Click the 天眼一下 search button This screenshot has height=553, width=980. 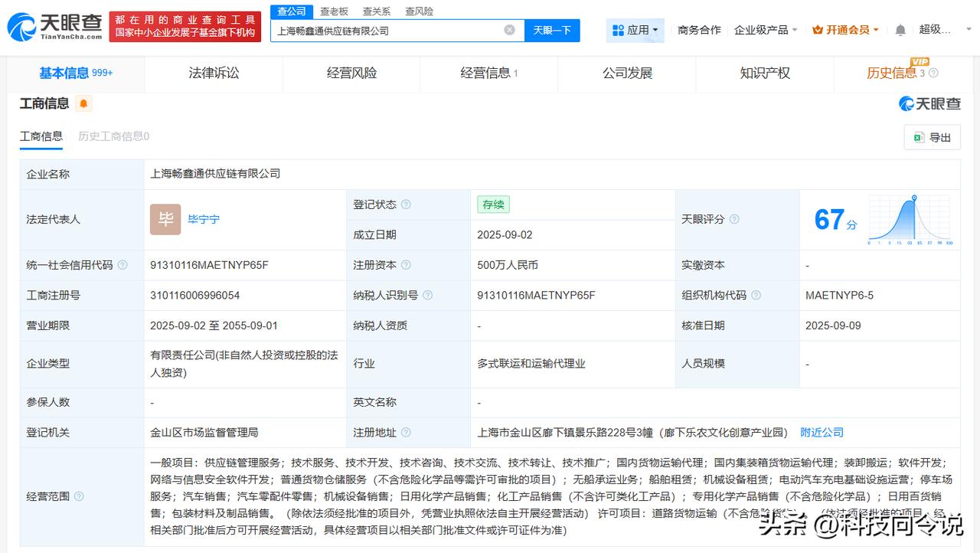click(552, 30)
